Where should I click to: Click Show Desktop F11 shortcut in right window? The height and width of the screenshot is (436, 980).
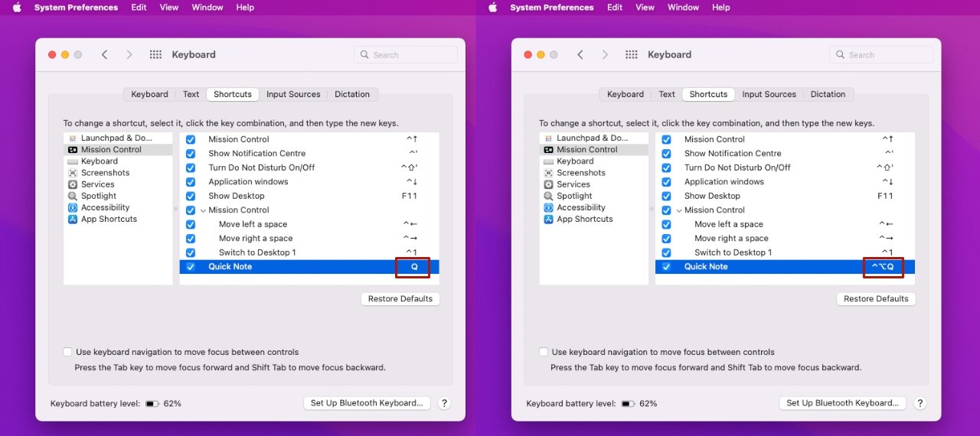(x=885, y=196)
